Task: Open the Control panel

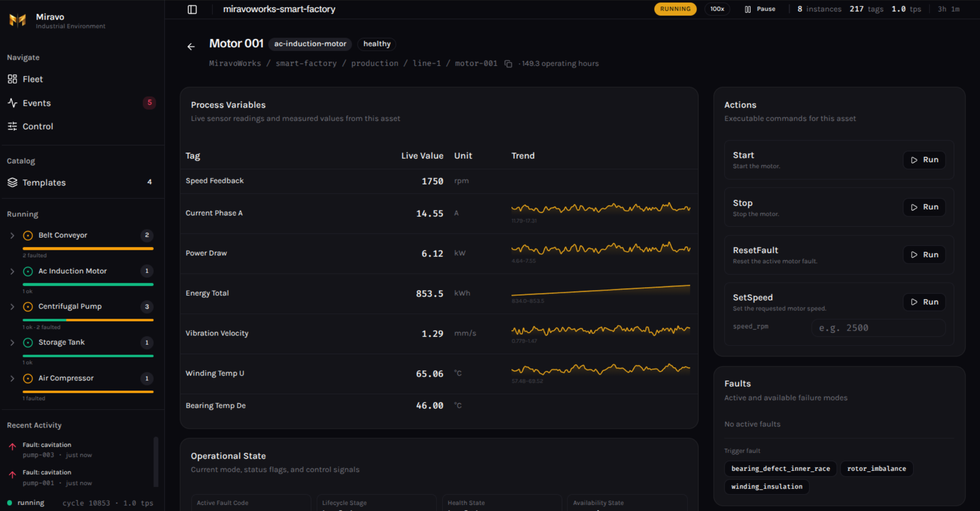Action: point(37,126)
